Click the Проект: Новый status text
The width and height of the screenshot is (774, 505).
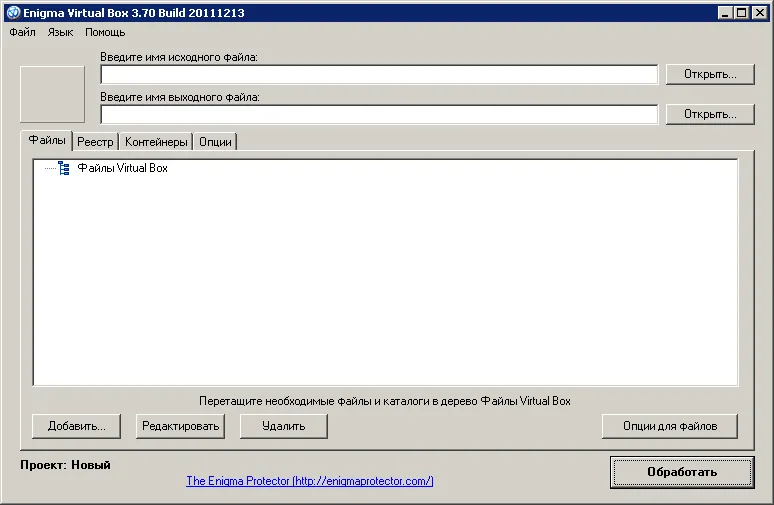tap(66, 465)
